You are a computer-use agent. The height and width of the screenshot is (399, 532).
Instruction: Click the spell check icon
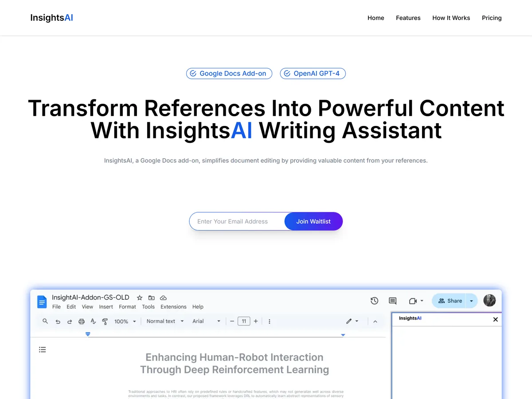coord(93,321)
